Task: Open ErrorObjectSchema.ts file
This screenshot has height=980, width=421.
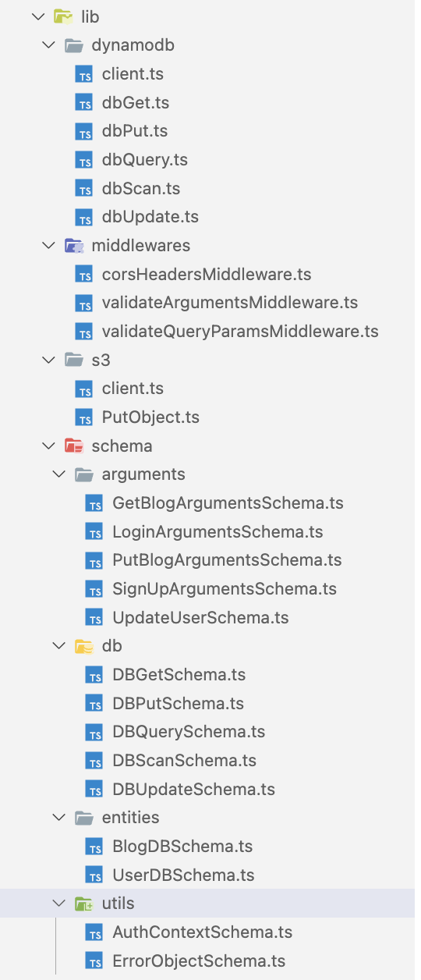Action: click(199, 961)
